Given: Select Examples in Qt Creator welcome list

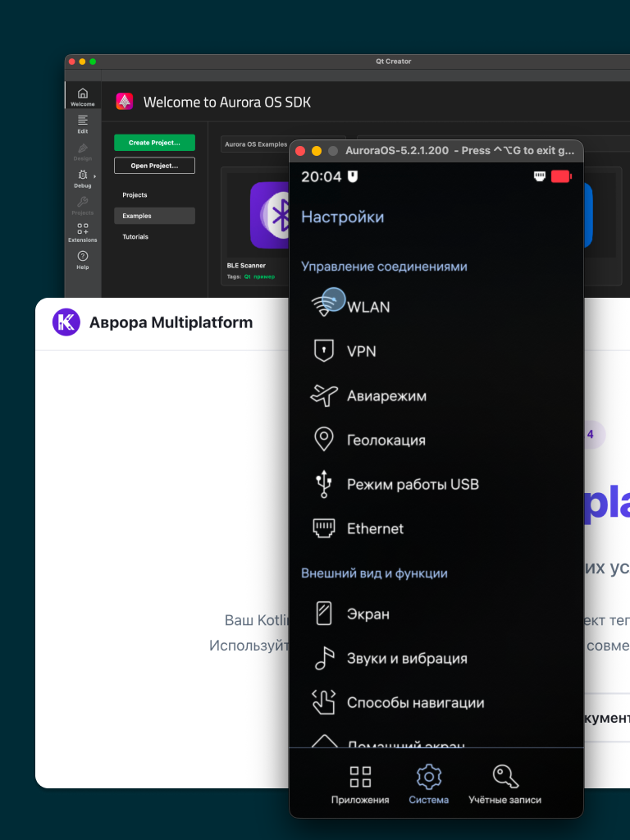Looking at the screenshot, I should [x=154, y=216].
